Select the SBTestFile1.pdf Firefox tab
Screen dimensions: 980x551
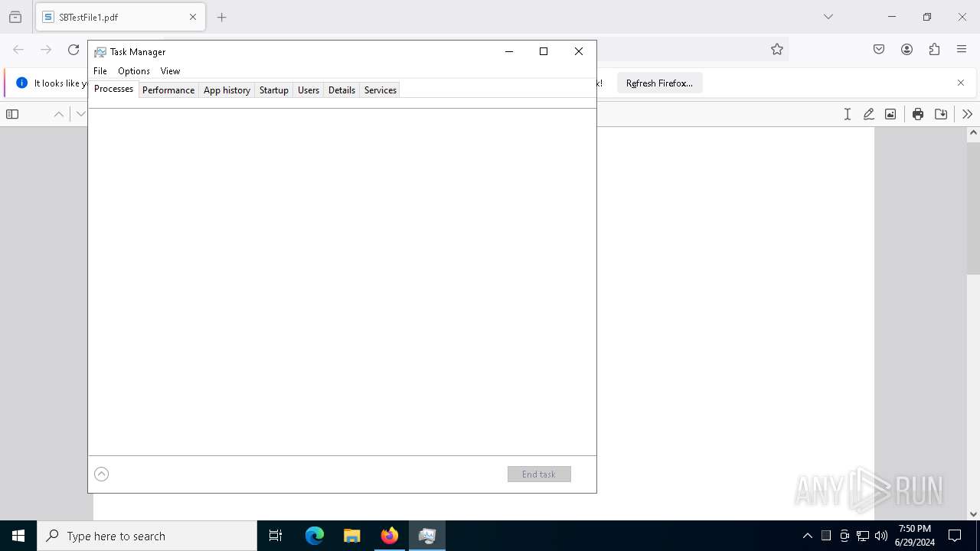click(x=120, y=17)
